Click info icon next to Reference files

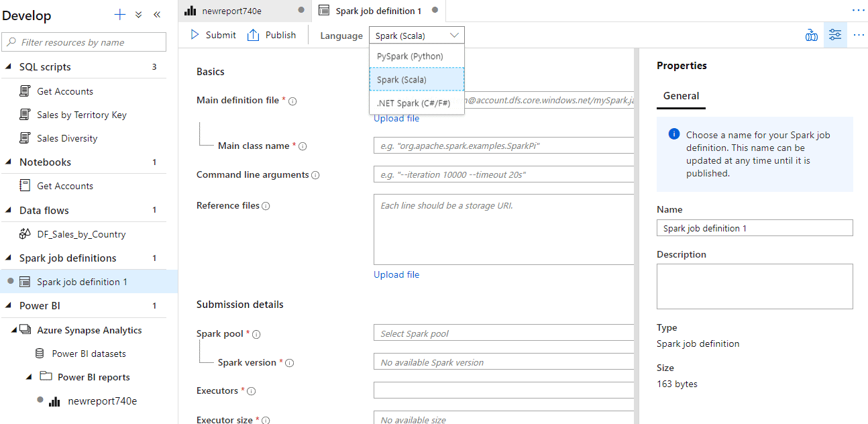pos(266,206)
